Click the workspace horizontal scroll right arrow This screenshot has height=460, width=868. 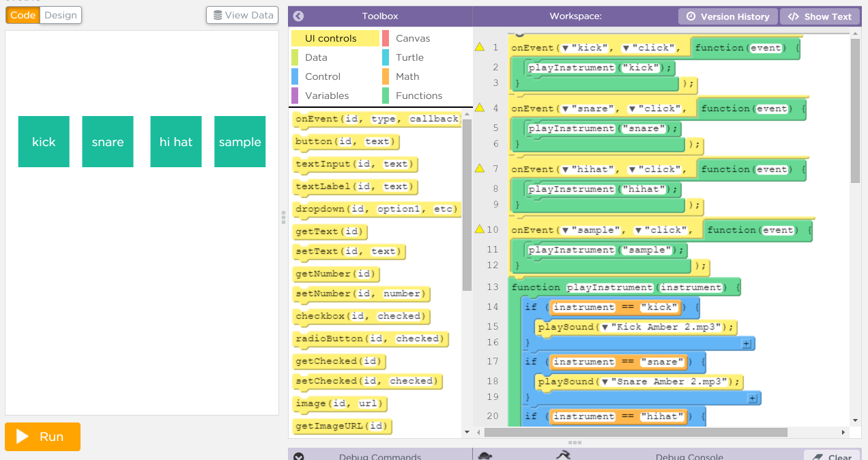pos(843,432)
